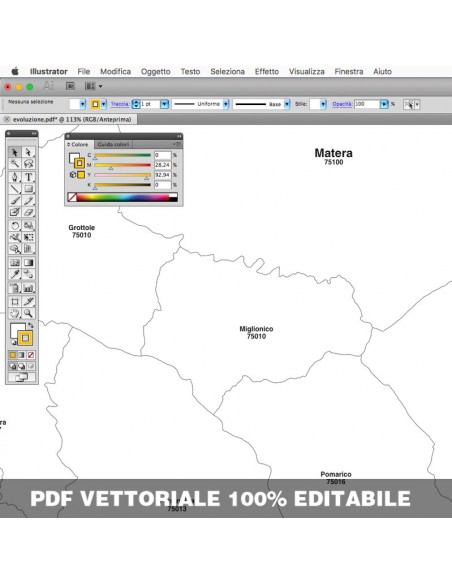Enable Draw Inside mode
452x584 pixels.
pos(31,366)
